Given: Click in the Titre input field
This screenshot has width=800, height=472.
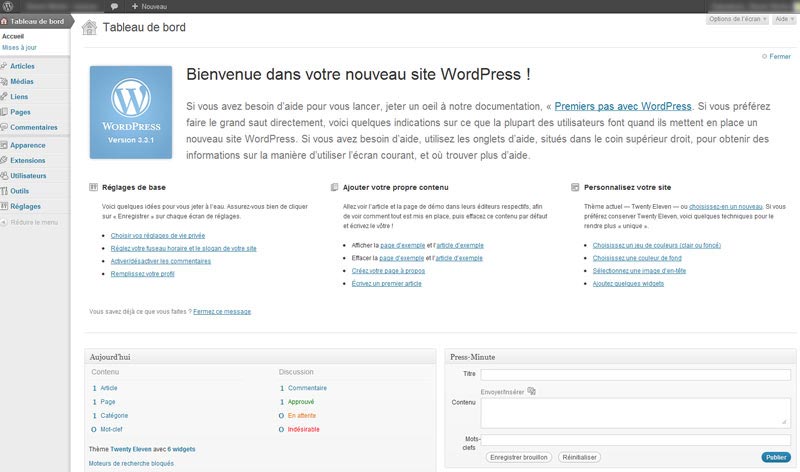Looking at the screenshot, I should click(636, 375).
